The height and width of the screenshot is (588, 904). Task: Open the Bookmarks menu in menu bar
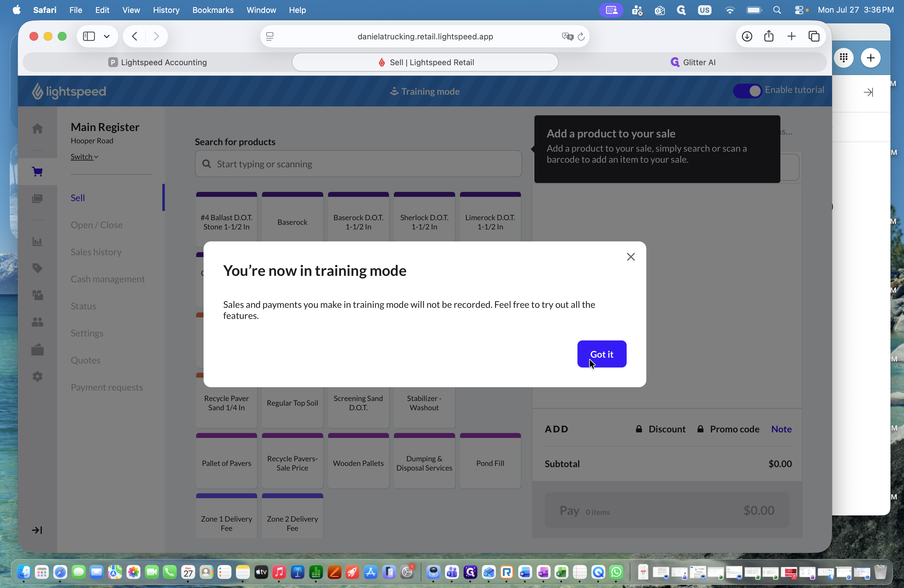[x=213, y=10]
